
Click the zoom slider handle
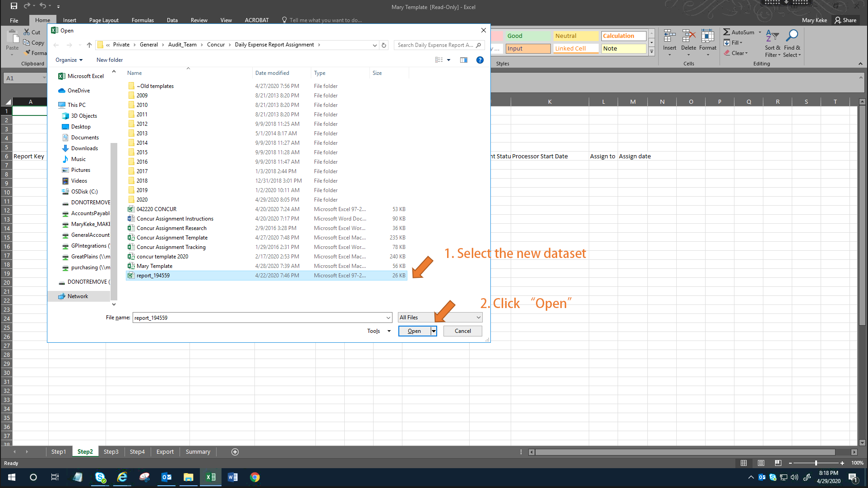(816, 463)
